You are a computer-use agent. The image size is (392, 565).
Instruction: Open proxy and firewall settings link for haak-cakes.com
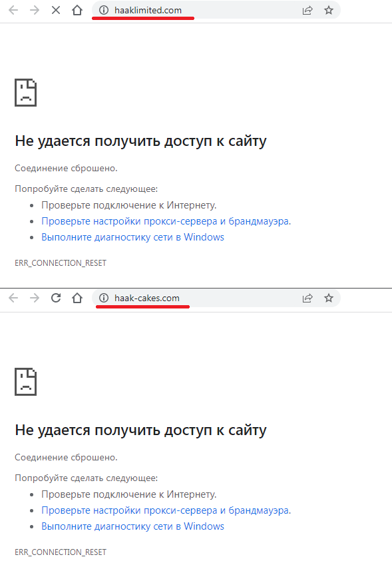pos(166,510)
